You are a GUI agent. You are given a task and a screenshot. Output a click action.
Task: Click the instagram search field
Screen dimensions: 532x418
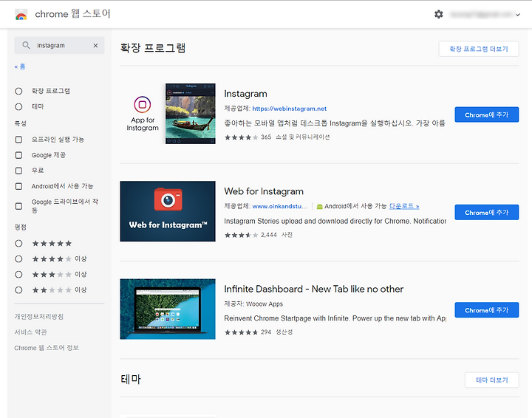point(59,46)
